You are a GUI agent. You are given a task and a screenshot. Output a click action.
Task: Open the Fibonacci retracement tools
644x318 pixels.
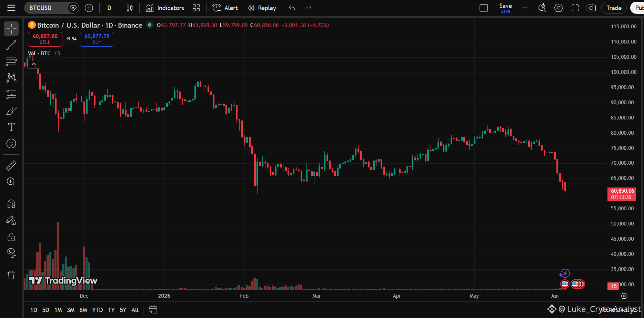click(11, 61)
